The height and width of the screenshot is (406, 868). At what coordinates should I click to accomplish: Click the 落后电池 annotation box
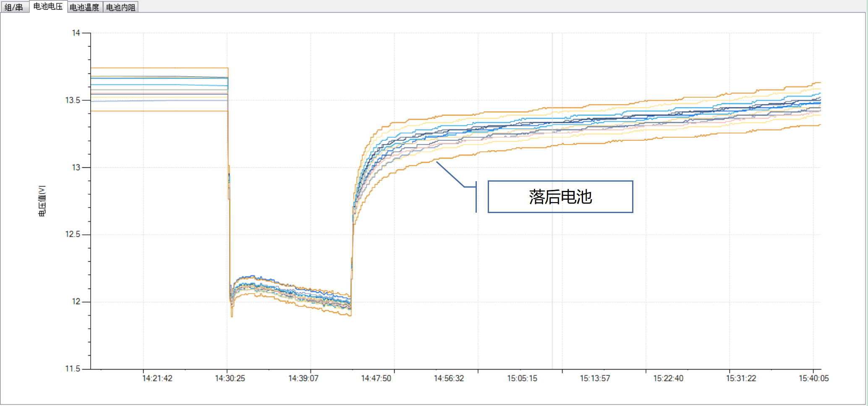(560, 197)
